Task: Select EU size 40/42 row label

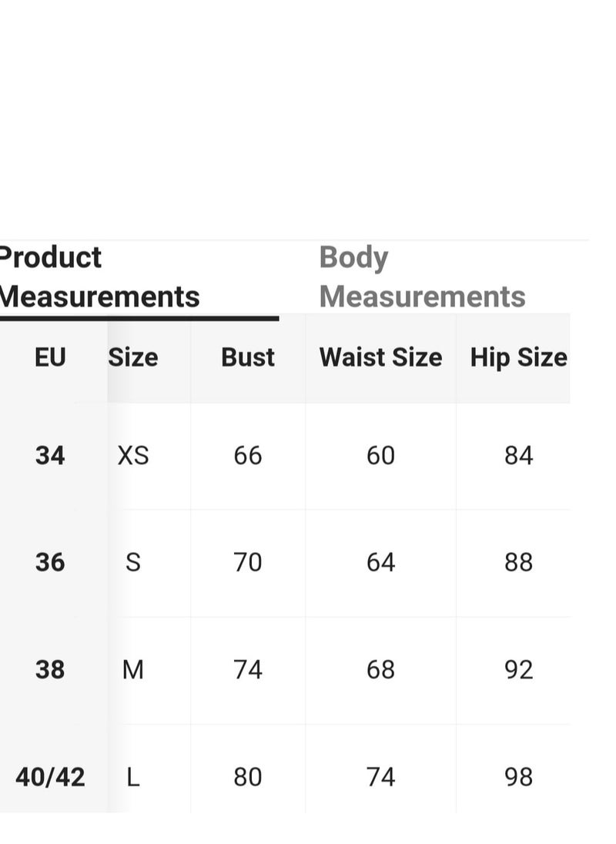Action: tap(50, 777)
